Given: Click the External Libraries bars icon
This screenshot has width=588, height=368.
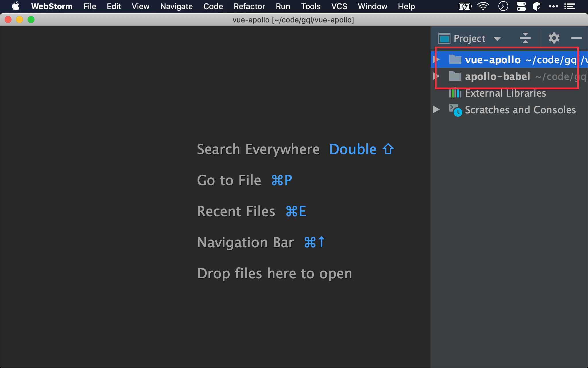Looking at the screenshot, I should (455, 93).
